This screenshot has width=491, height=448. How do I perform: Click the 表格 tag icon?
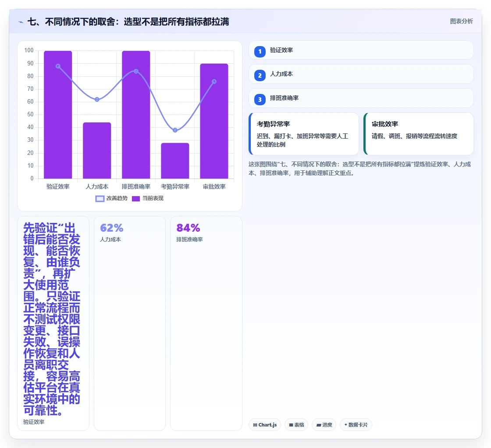tap(291, 425)
